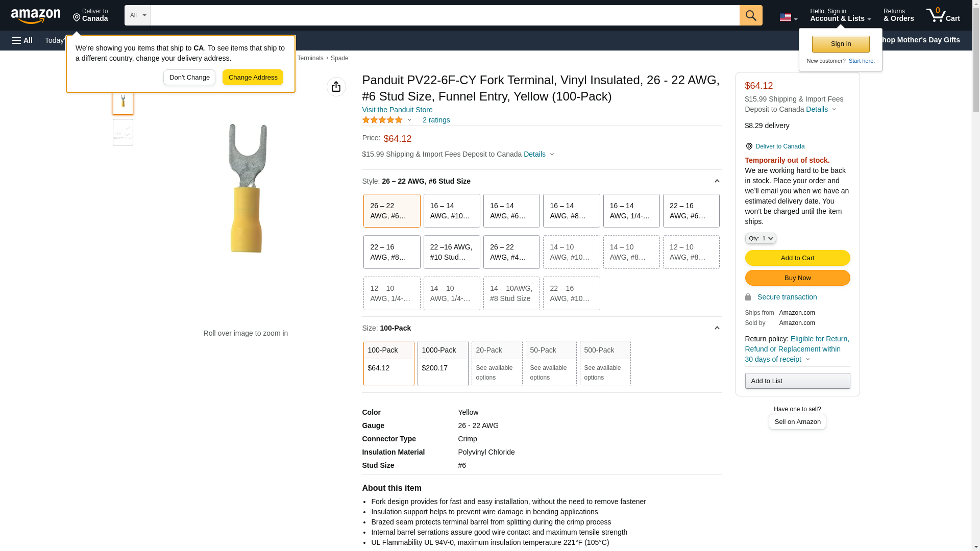The image size is (980, 551).
Task: Click into the Amazon search field
Action: tap(444, 15)
